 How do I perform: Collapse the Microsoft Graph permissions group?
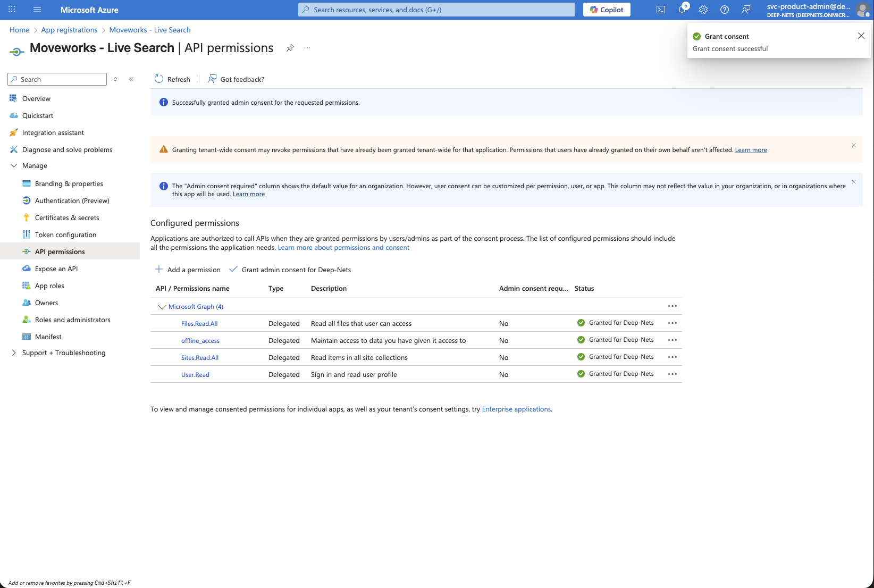(162, 307)
